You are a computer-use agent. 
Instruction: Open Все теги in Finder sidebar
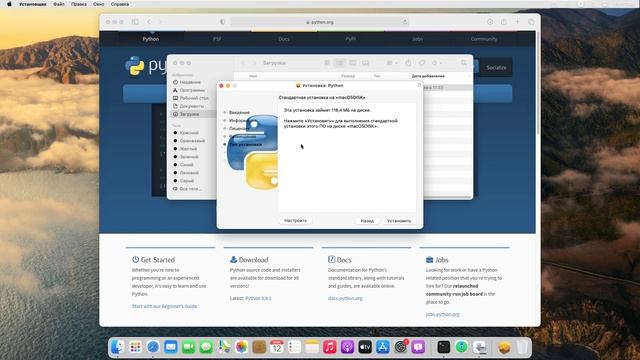pos(190,189)
